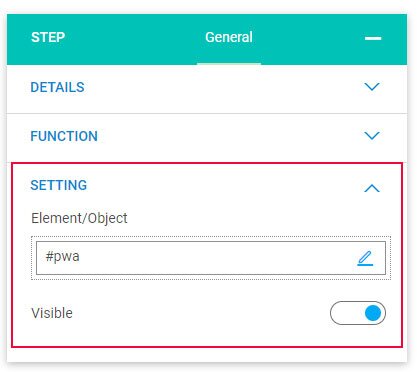The width and height of the screenshot is (417, 372).
Task: Collapse the SETTING section with the up chevron
Action: [x=372, y=188]
